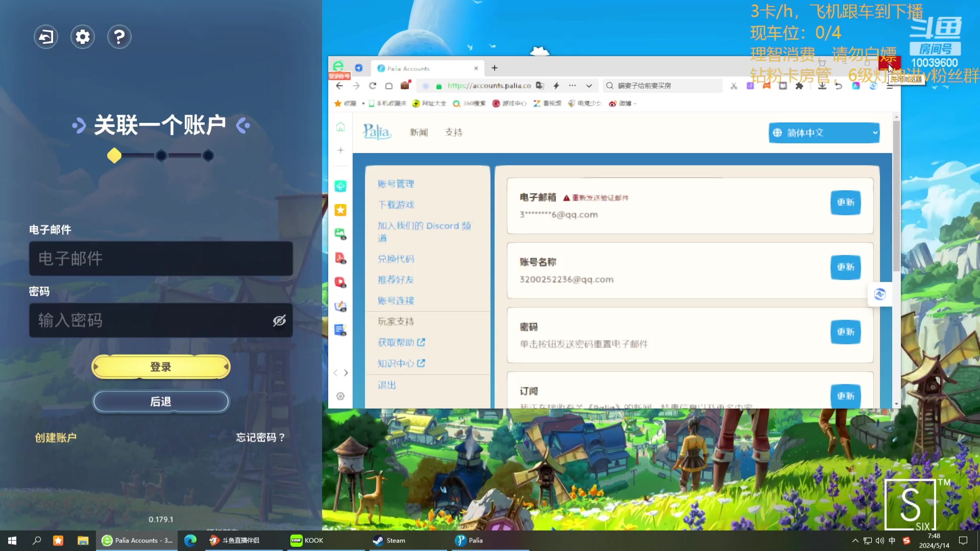
Task: Open the 知识中心 external link
Action: [401, 363]
